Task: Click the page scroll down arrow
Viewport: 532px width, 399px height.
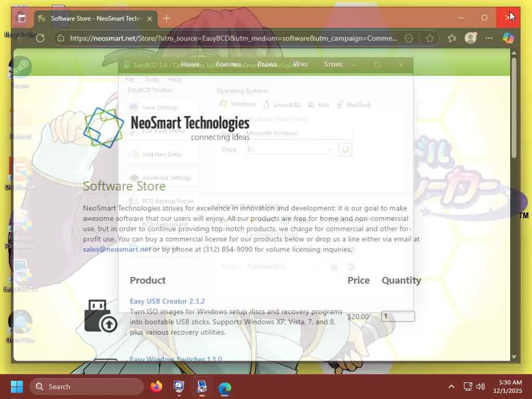Action: click(514, 357)
